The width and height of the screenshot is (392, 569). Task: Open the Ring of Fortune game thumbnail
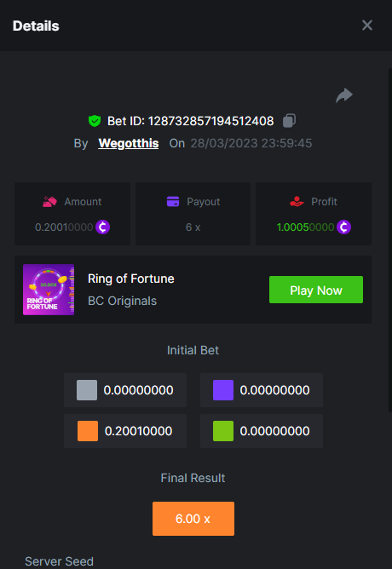(49, 290)
